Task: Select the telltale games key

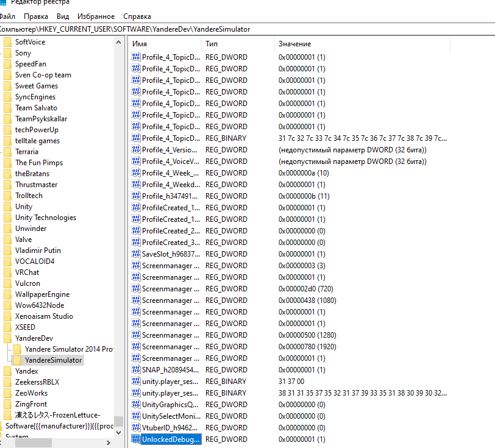Action: [x=38, y=141]
